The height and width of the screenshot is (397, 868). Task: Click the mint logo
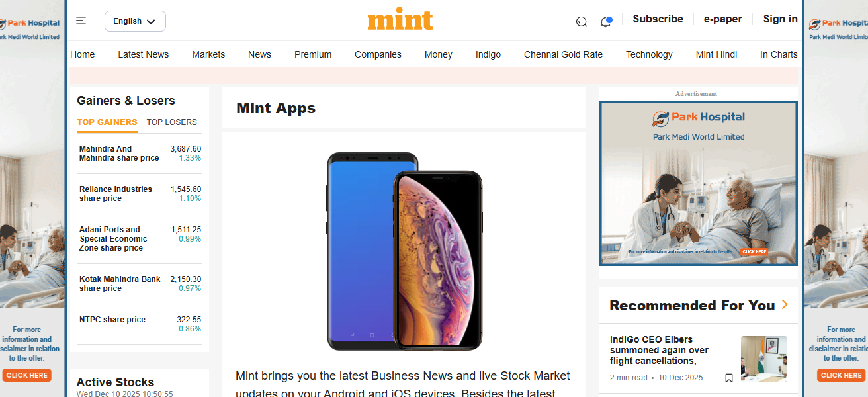[x=400, y=21]
